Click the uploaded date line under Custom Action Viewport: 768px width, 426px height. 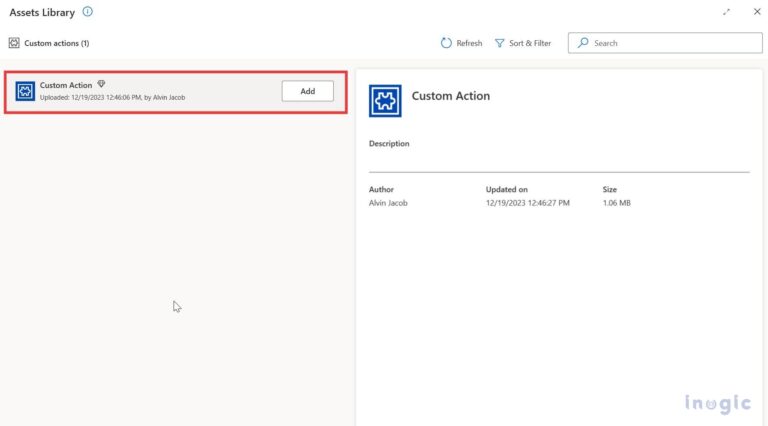pyautogui.click(x=112, y=97)
